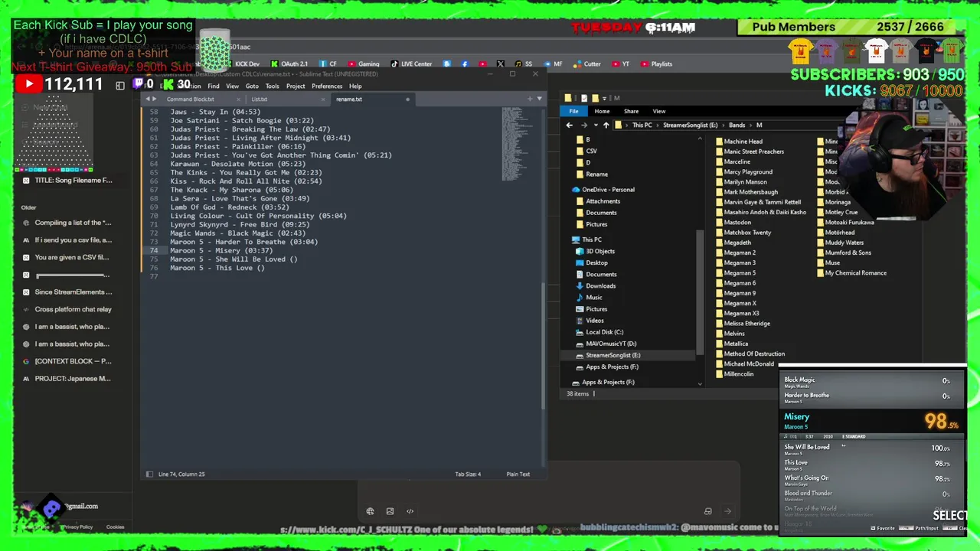
Task: Click the Cookies link
Action: (x=115, y=527)
